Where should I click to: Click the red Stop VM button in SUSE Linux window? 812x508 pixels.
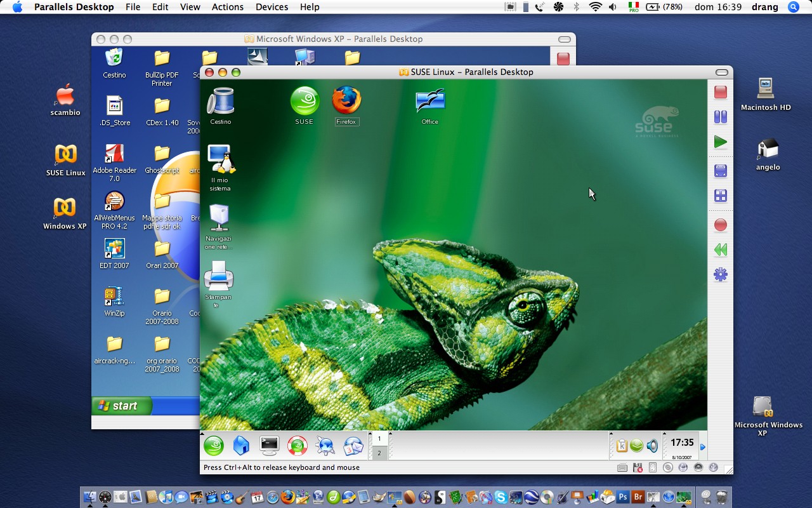(x=720, y=92)
